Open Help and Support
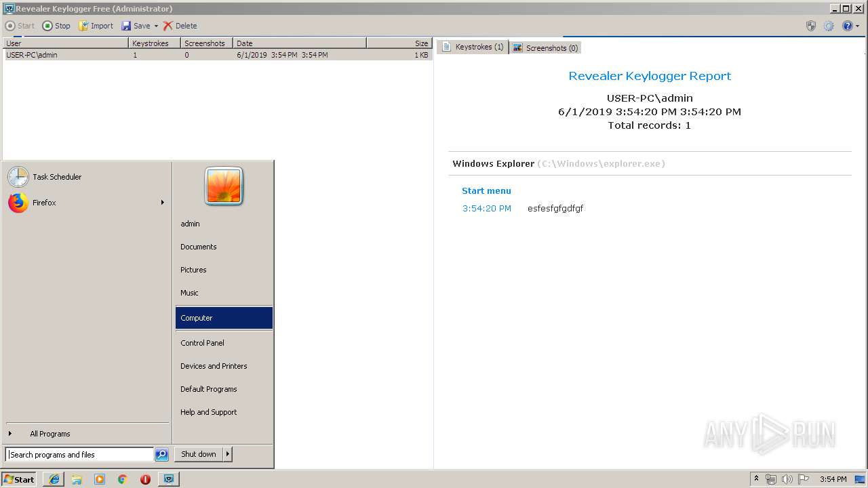The width and height of the screenshot is (868, 488). pyautogui.click(x=224, y=412)
